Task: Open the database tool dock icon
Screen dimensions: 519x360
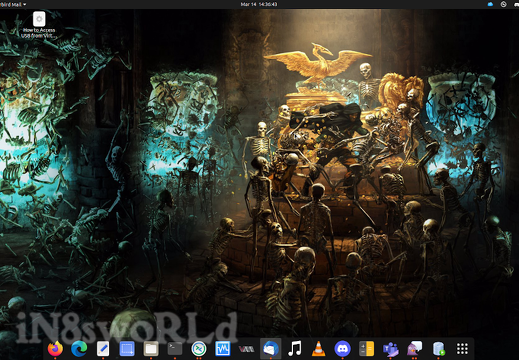Action: 438,349
